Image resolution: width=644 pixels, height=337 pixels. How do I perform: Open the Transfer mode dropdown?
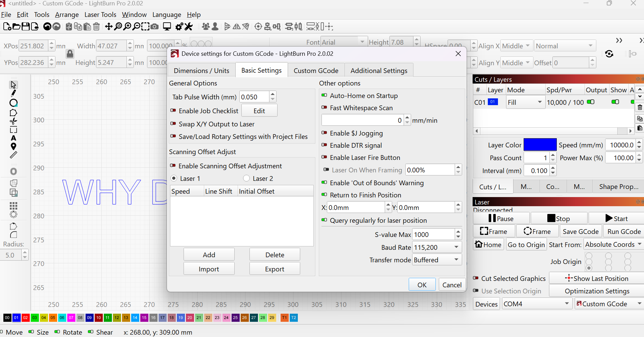click(x=437, y=260)
